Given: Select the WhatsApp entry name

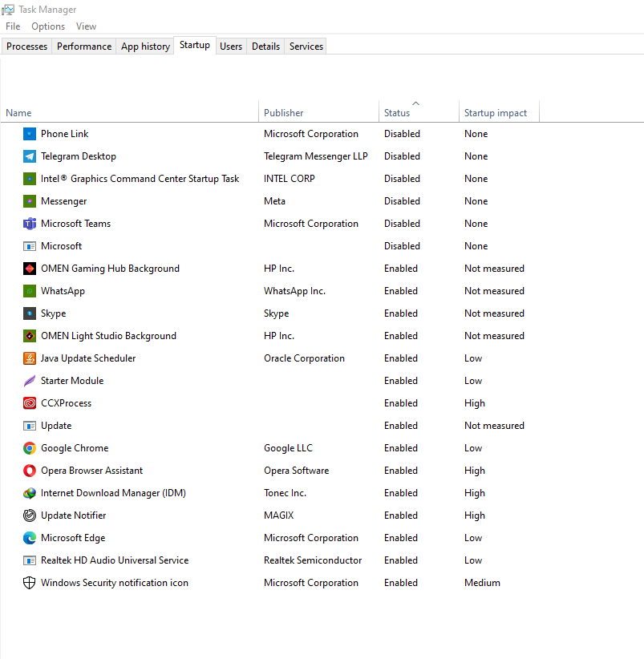Looking at the screenshot, I should 63,291.
